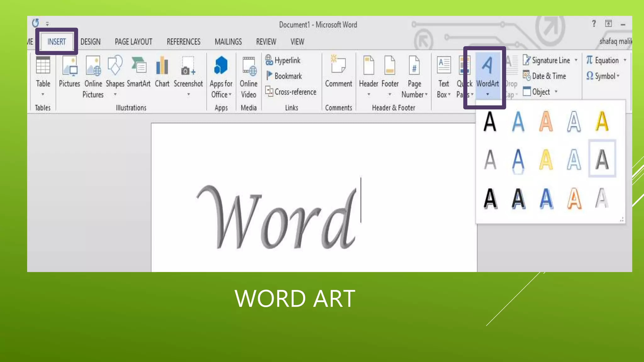Insert Pictures from the ribbon
Screen dimensions: 644x362
69,72
